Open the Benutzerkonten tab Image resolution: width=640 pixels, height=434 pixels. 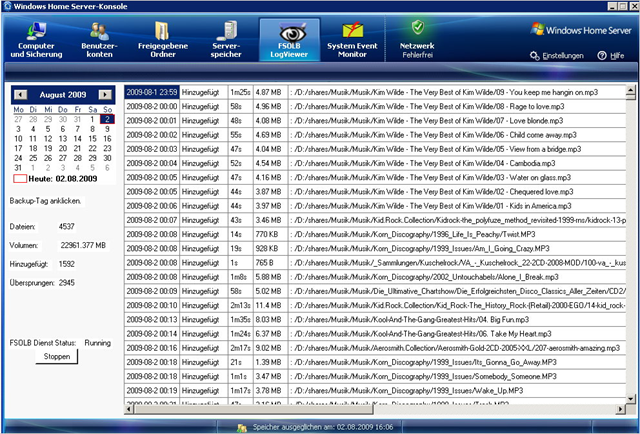[x=99, y=40]
